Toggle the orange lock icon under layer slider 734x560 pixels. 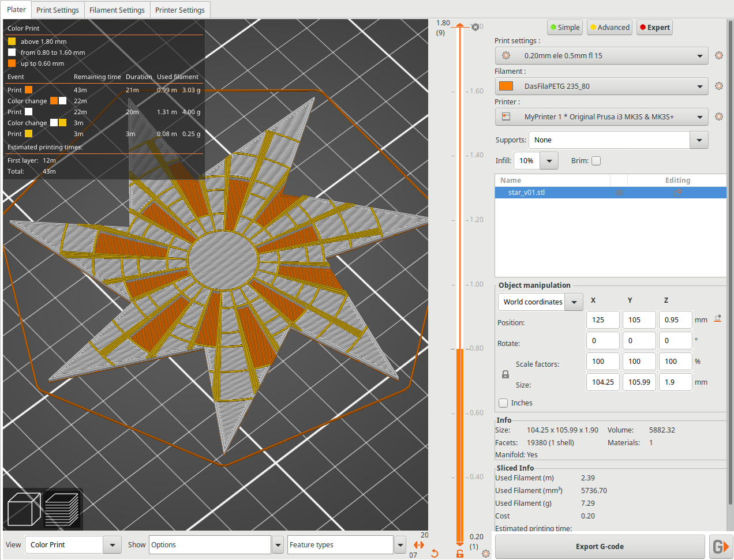pos(460,554)
